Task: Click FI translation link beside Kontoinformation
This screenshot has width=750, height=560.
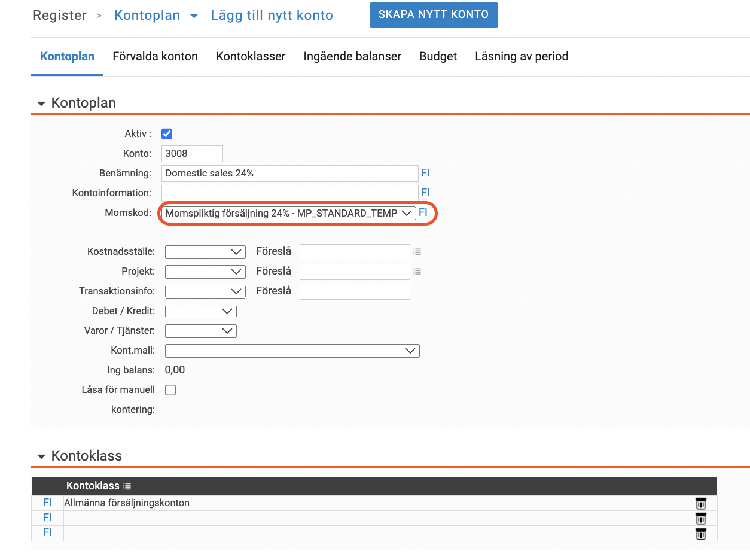Action: click(425, 193)
